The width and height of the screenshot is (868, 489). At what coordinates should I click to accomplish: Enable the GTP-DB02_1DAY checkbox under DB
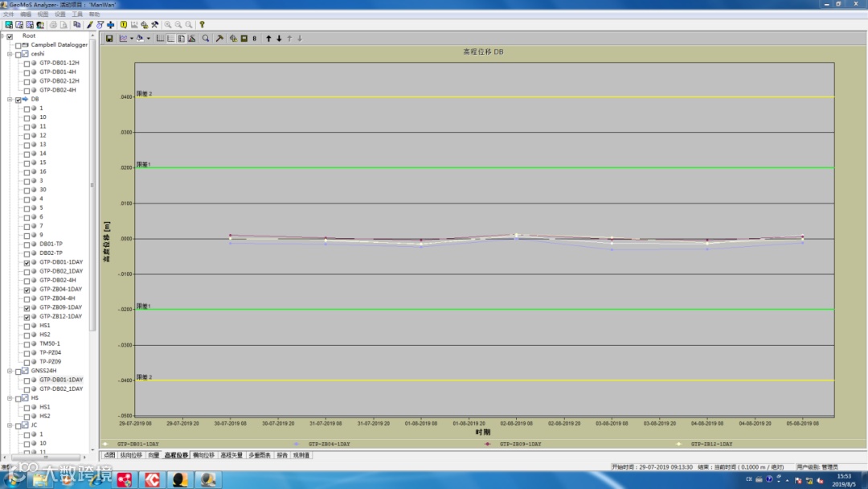[x=27, y=271]
